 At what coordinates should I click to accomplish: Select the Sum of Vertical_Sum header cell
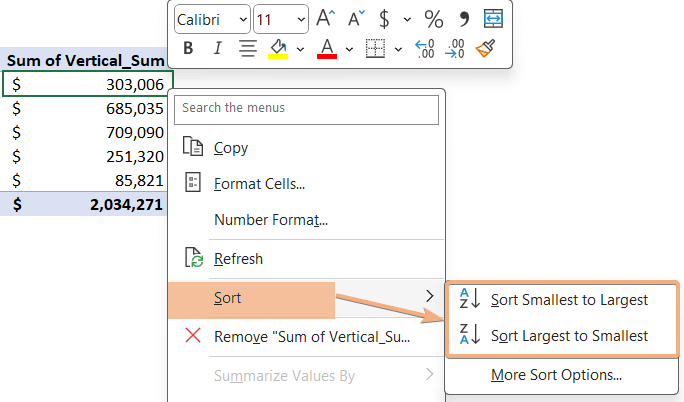pos(84,60)
